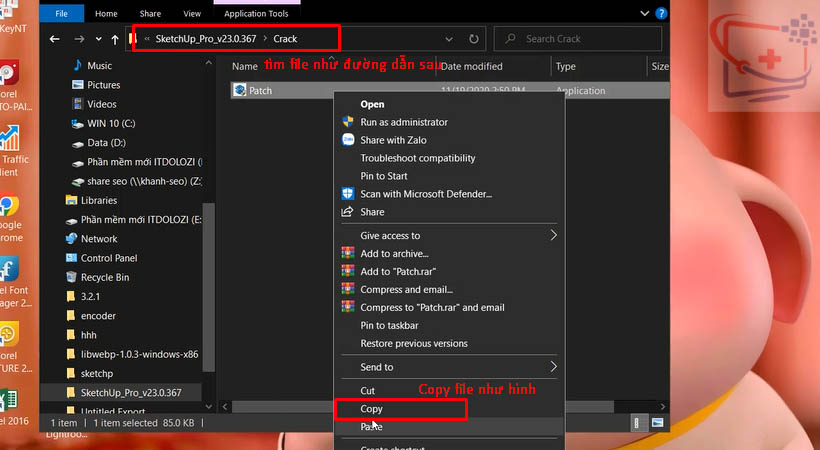Sort files by Date modified column
This screenshot has width=820, height=450.
click(x=471, y=67)
